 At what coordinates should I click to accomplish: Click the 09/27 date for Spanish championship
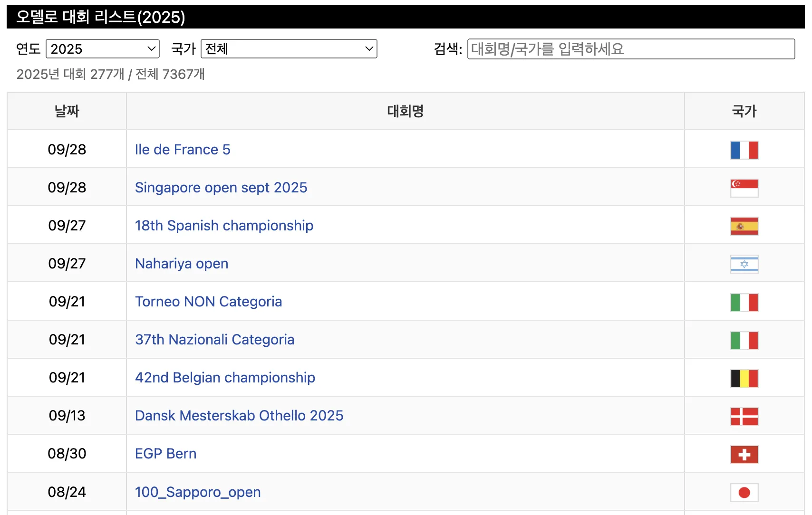(x=67, y=226)
